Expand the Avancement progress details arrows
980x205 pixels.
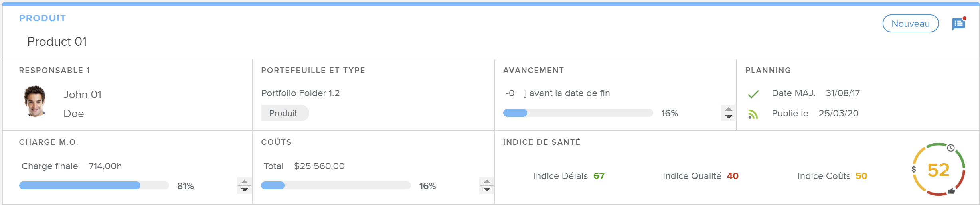pyautogui.click(x=728, y=113)
